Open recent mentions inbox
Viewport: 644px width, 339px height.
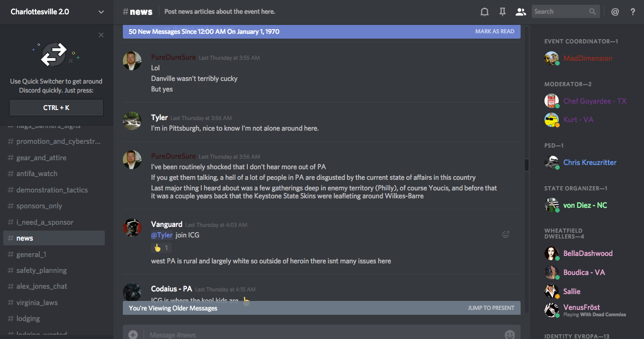tap(615, 12)
